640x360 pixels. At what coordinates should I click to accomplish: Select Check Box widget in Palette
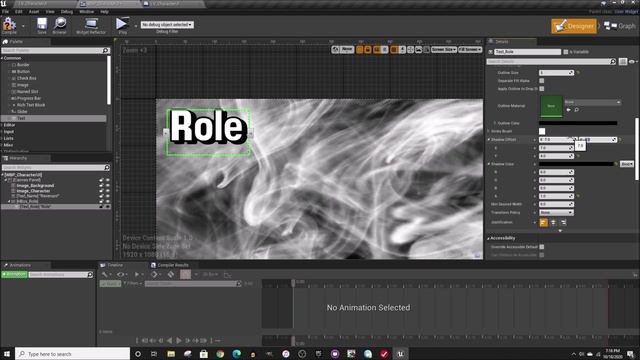coord(27,78)
